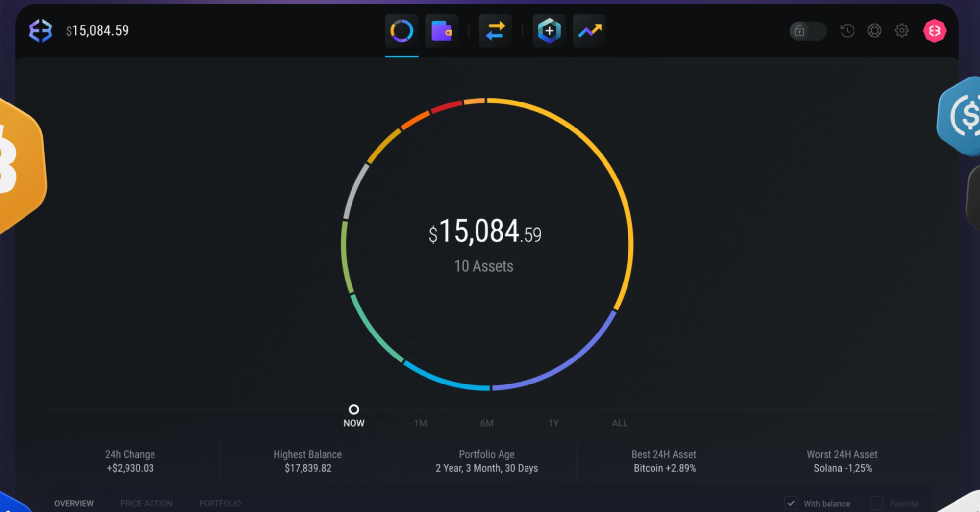Click the NOW timeline slider handle
The height and width of the screenshot is (512, 980).
pos(354,409)
